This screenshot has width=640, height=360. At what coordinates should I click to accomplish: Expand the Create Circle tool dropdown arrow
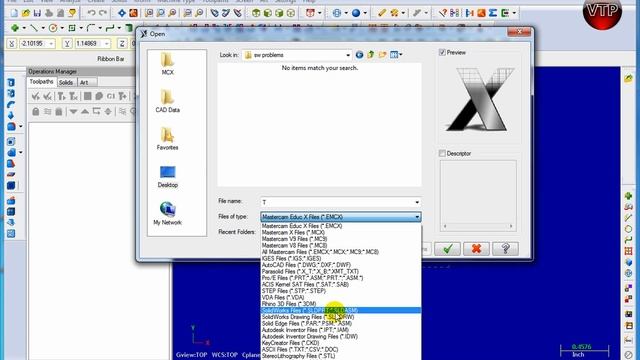point(62,28)
